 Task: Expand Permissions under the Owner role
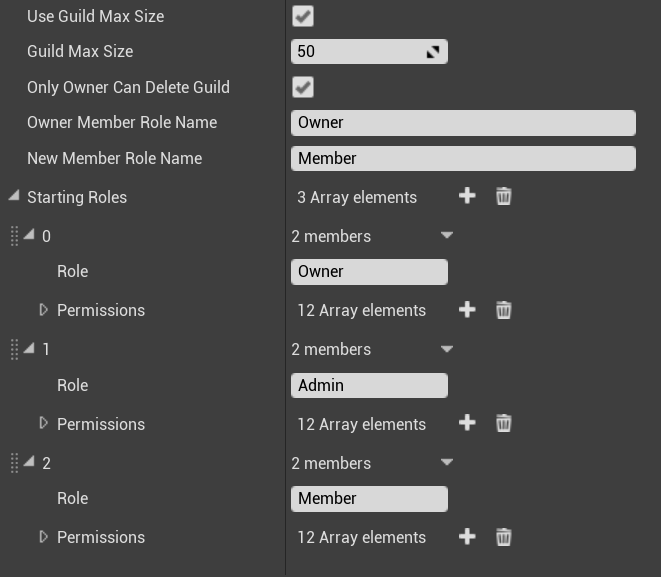tap(43, 310)
